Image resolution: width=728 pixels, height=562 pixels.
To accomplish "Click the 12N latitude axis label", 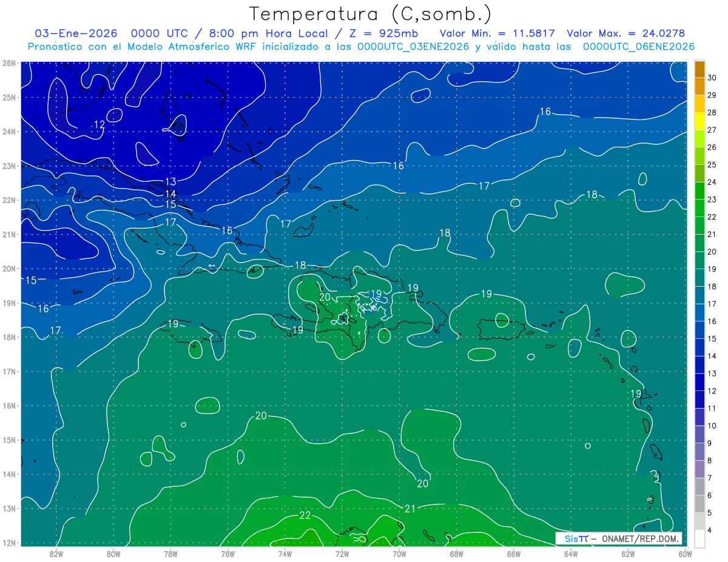I will [9, 543].
